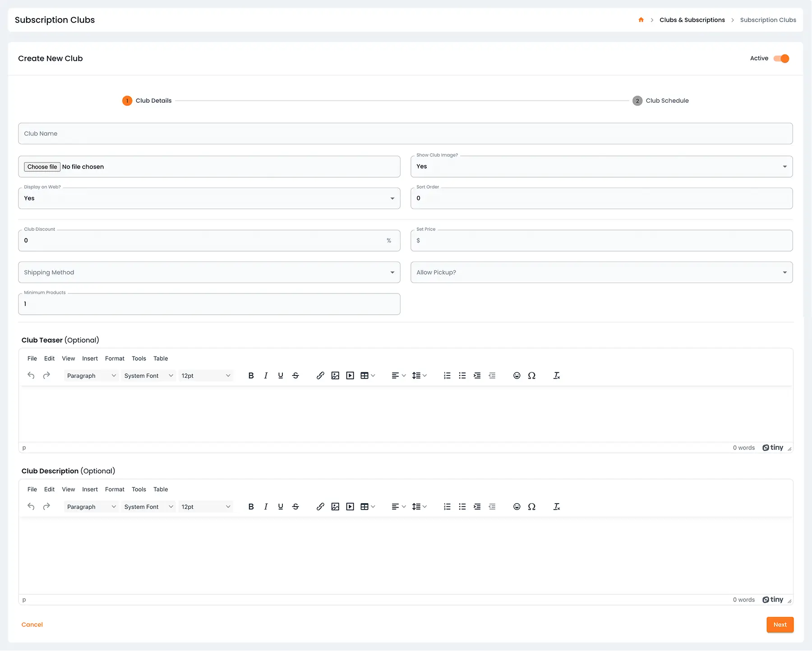812x651 pixels.
Task: Click tiny logo in Club Teaser editor
Action: point(773,448)
